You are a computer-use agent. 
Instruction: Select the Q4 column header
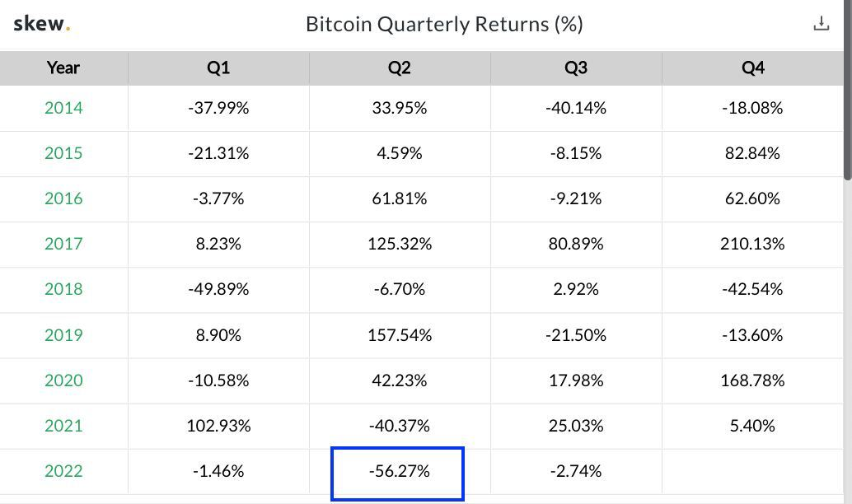(752, 68)
